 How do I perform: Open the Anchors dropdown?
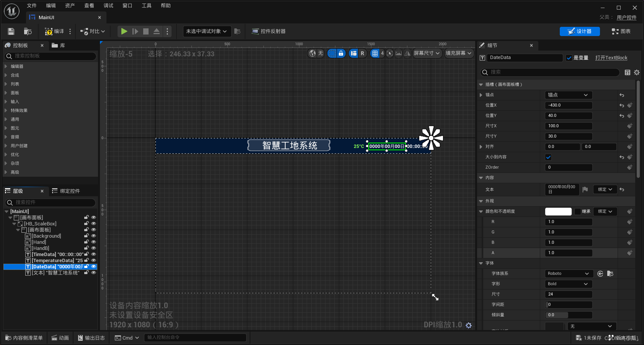(568, 95)
